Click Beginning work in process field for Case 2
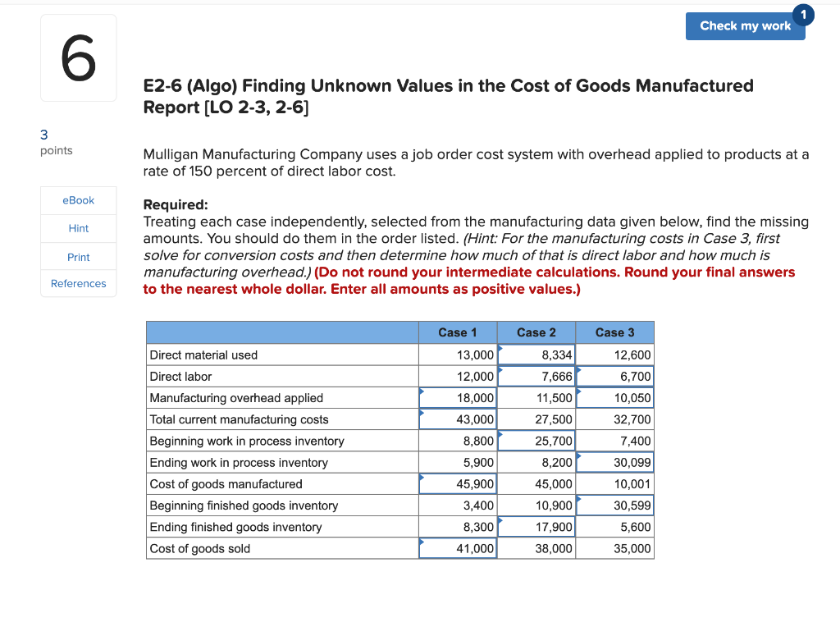Viewport: 840px width, 636px height. (536, 441)
